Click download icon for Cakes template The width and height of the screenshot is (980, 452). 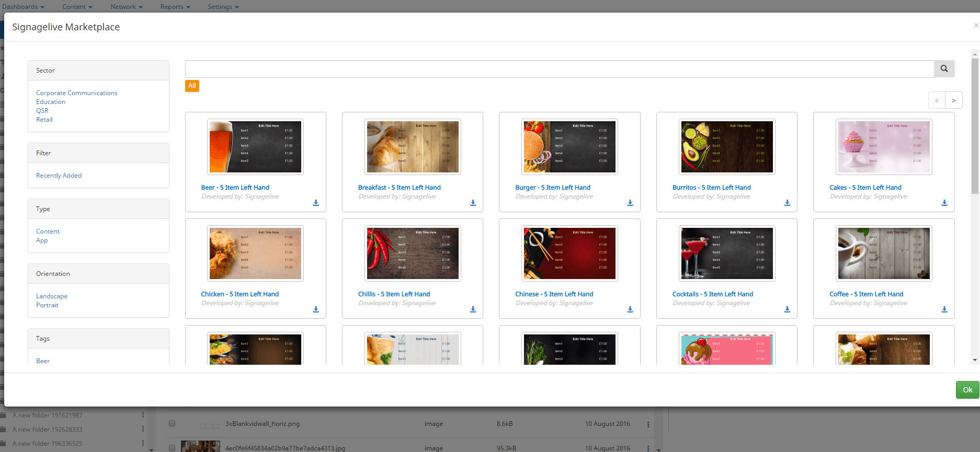(x=944, y=203)
